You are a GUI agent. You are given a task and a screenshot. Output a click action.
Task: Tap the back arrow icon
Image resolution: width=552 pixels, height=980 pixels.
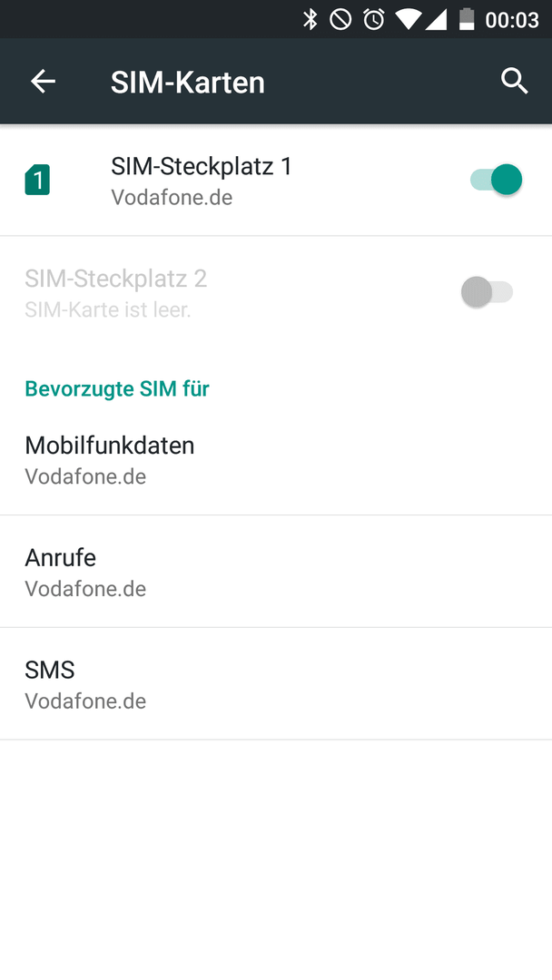[44, 82]
